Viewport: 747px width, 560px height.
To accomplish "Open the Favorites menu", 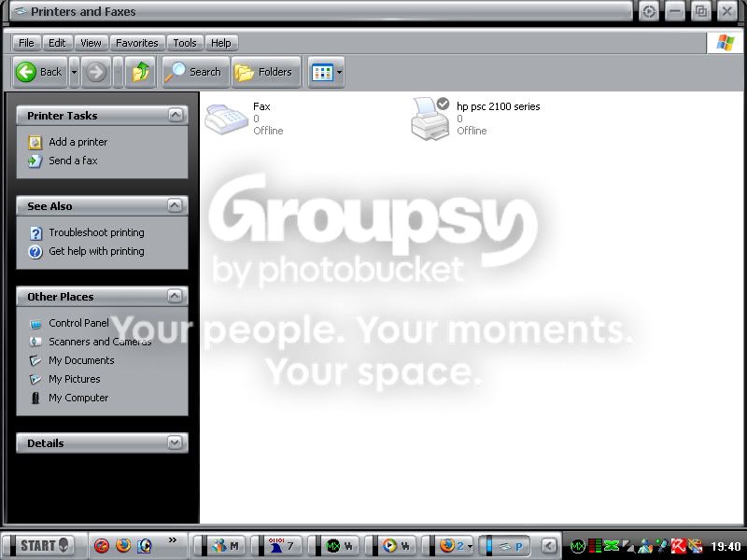I will pyautogui.click(x=137, y=43).
